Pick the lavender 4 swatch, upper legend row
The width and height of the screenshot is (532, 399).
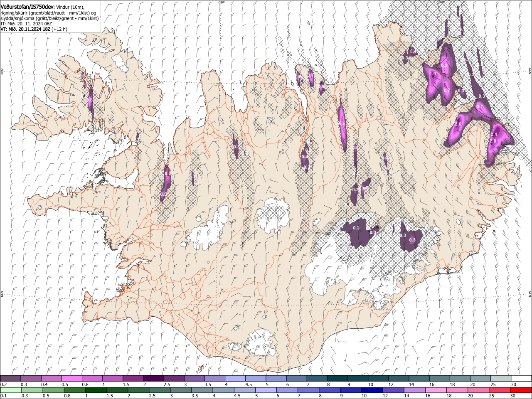[235, 378]
